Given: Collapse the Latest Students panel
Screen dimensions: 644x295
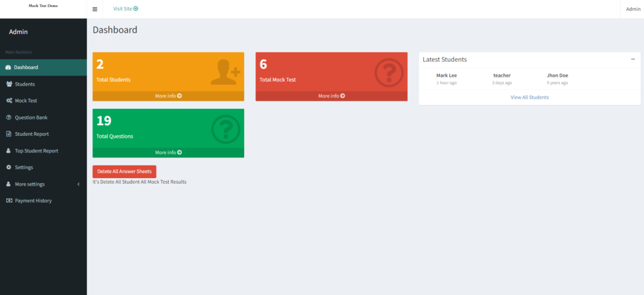Looking at the screenshot, I should 633,59.
